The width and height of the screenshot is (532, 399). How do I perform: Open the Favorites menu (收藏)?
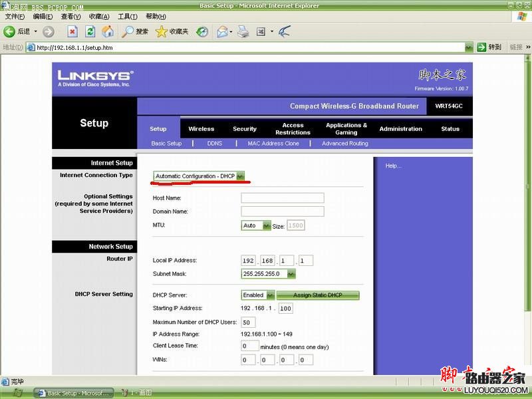(99, 16)
